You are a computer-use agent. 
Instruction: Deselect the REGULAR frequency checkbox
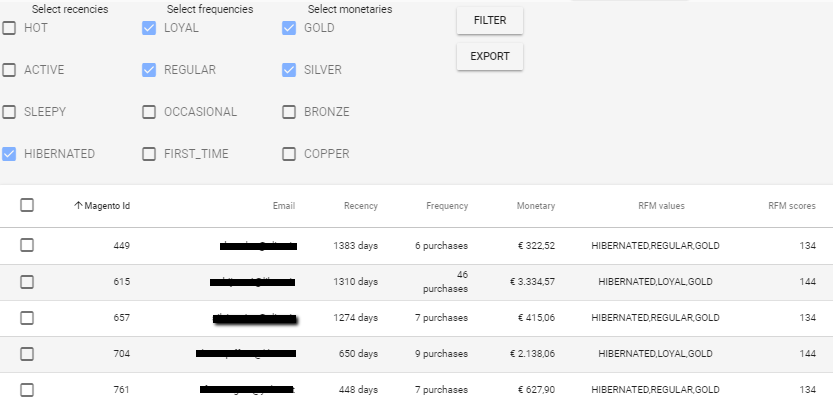[149, 70]
